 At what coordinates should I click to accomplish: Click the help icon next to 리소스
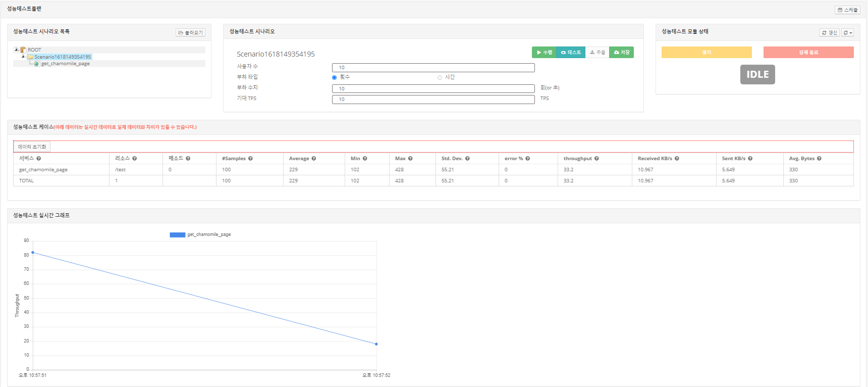click(x=135, y=159)
